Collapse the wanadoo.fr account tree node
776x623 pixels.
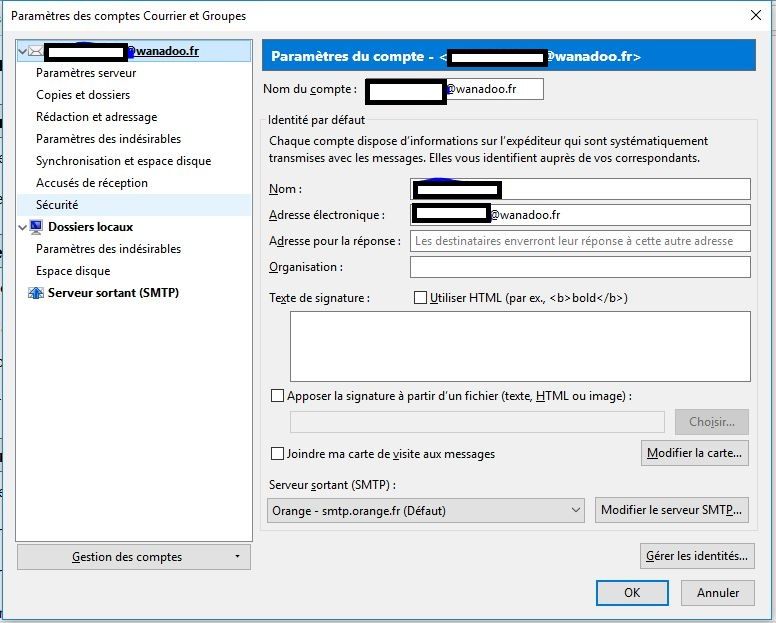coord(23,51)
